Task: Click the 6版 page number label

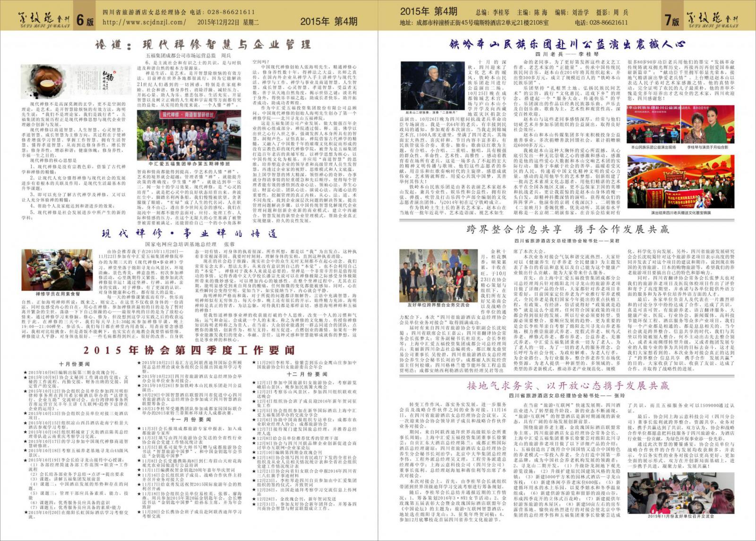Action: (85, 20)
